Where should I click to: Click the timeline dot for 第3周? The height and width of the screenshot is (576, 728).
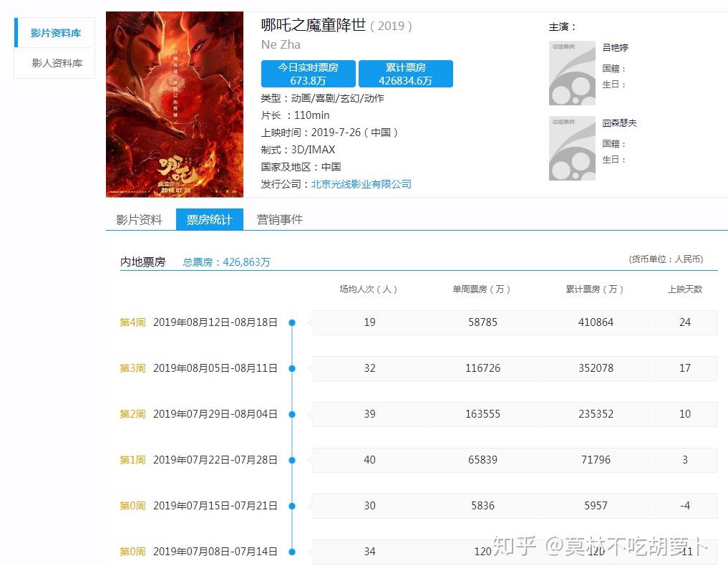coord(292,369)
